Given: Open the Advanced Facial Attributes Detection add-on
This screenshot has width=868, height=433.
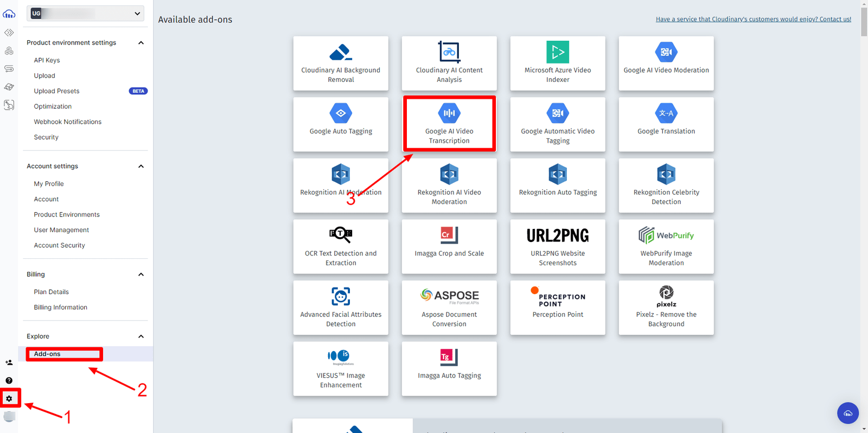Looking at the screenshot, I should tap(341, 308).
